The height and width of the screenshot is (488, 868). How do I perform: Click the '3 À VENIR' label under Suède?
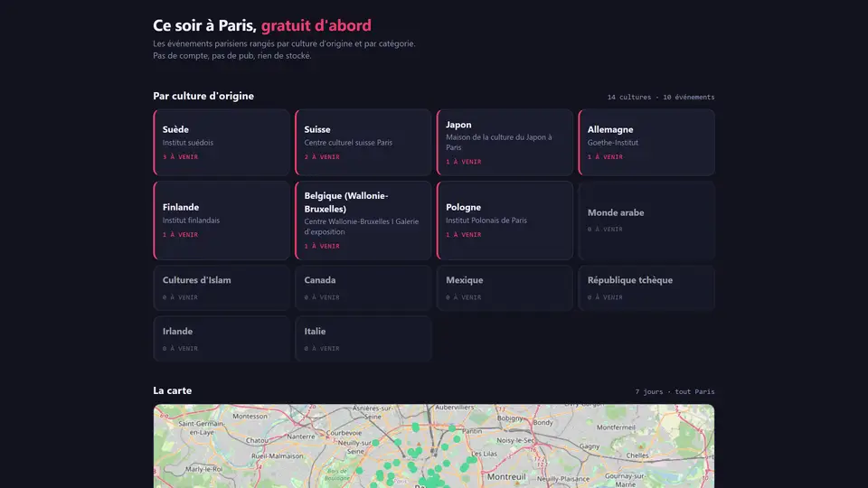(180, 156)
